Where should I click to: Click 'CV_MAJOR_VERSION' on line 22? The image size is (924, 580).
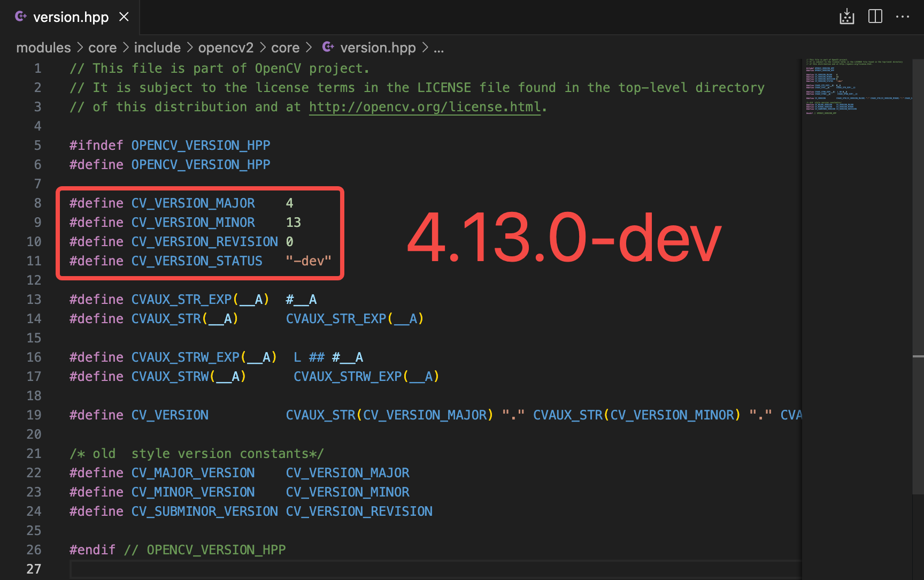(193, 473)
